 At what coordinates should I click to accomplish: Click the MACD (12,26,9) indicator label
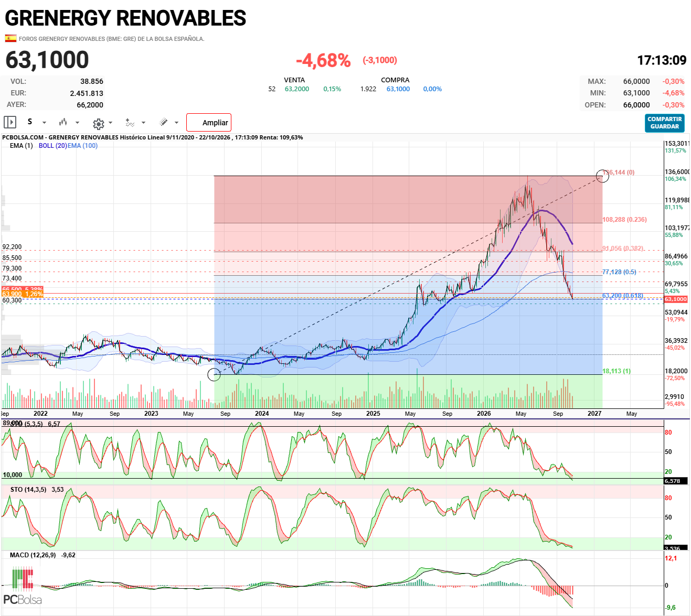coord(33,555)
